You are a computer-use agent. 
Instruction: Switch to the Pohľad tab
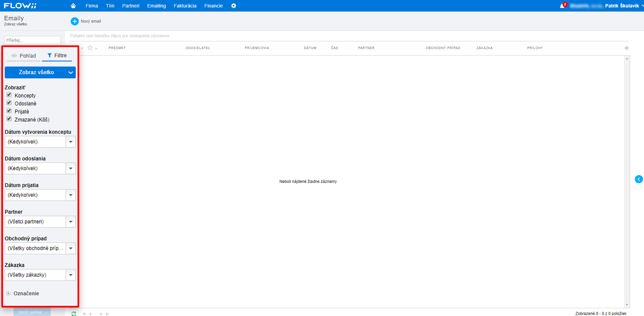click(23, 56)
